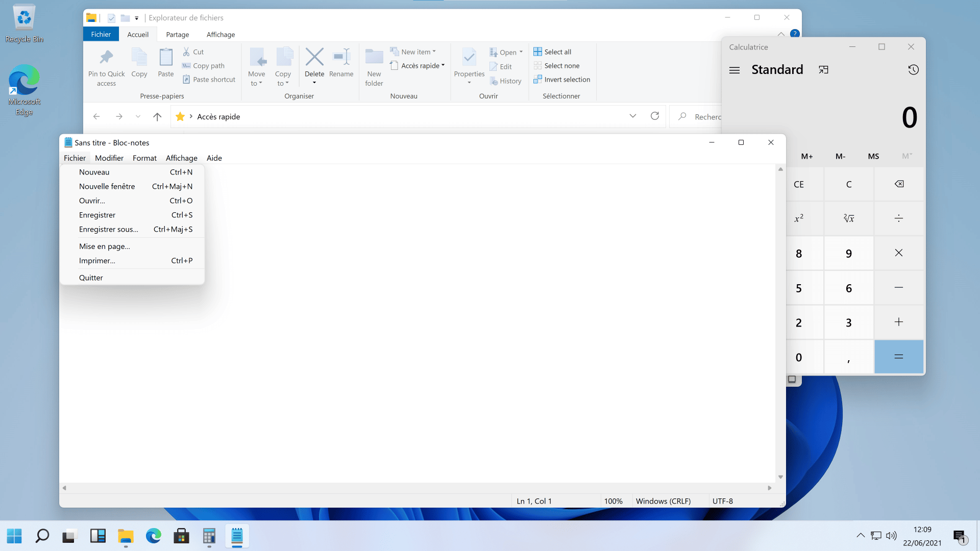Screen dimensions: 980x551
Task: Expand the address bar history chevron
Action: click(x=633, y=116)
